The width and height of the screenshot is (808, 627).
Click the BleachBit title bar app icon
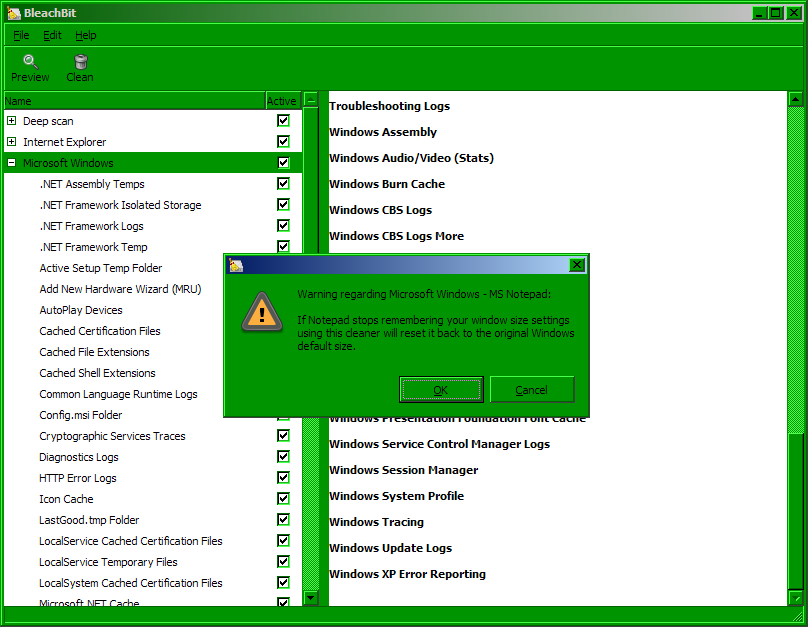pos(14,13)
